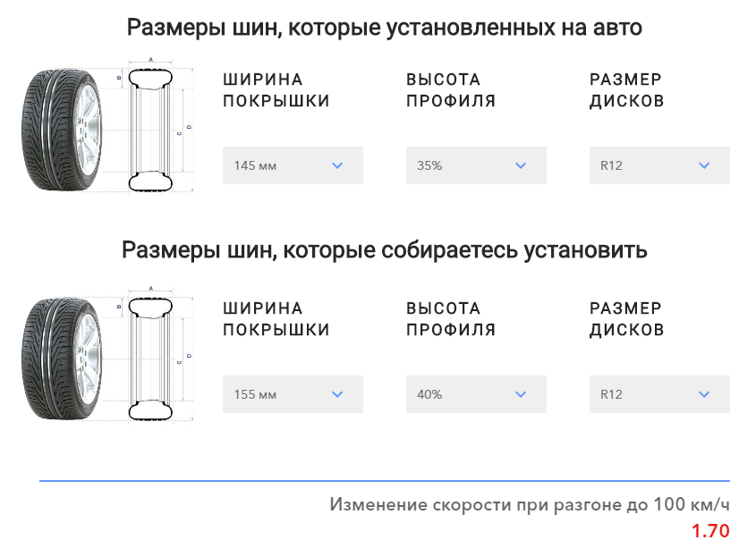The image size is (756, 557).
Task: Open new tire rim size R12 dropdown
Action: pyautogui.click(x=659, y=394)
